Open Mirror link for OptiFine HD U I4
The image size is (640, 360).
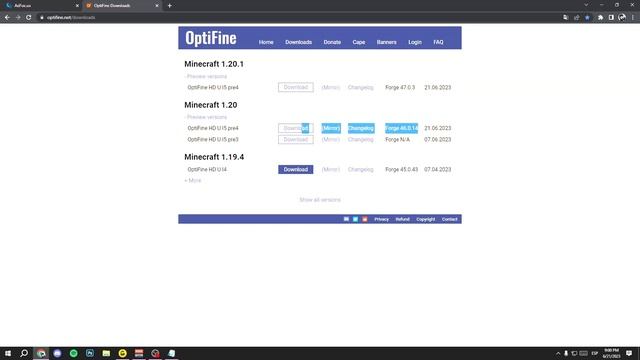click(x=331, y=169)
